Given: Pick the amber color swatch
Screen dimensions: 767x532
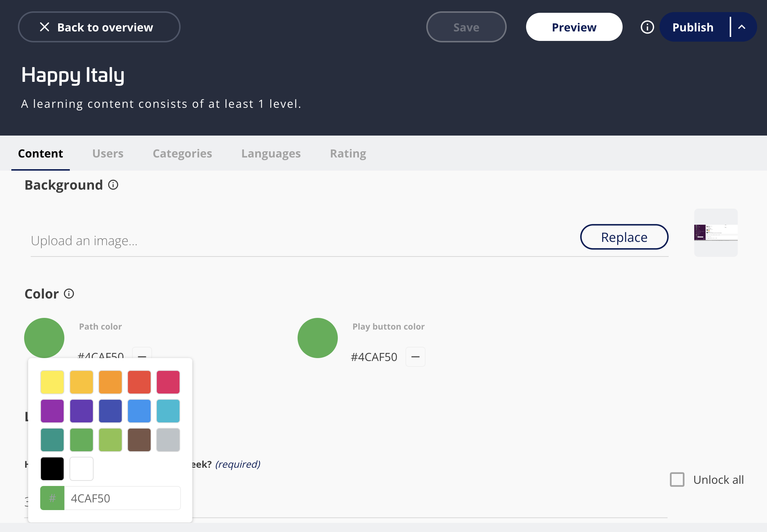Looking at the screenshot, I should point(81,382).
